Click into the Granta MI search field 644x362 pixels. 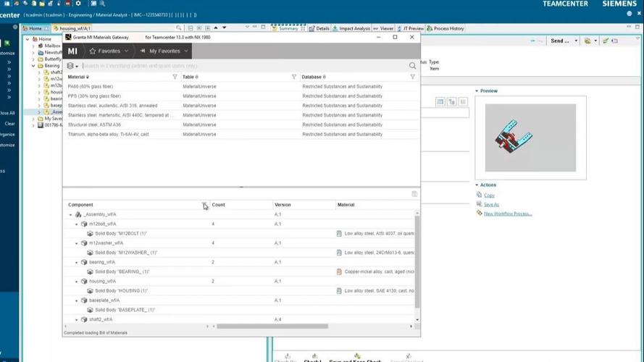pos(244,66)
